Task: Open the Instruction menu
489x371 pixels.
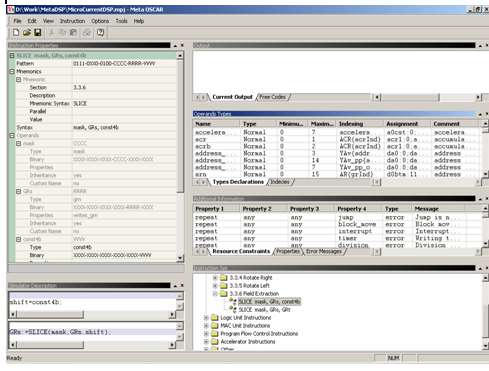Action: click(72, 21)
